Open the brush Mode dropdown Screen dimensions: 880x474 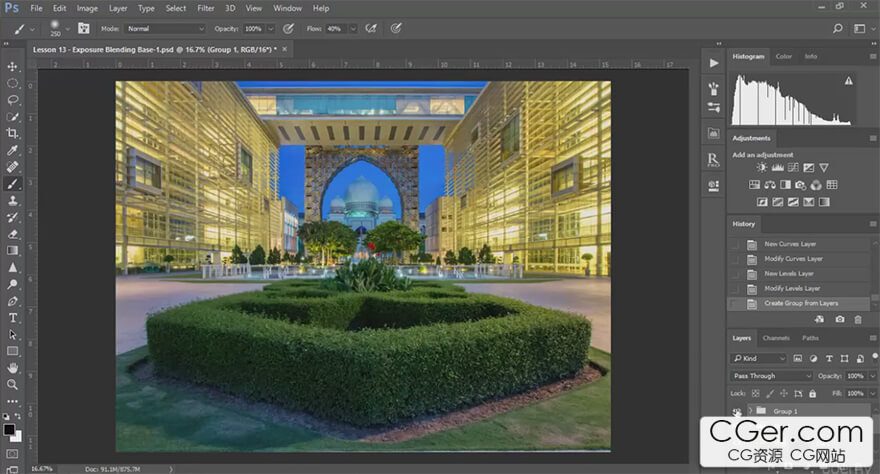[x=165, y=29]
